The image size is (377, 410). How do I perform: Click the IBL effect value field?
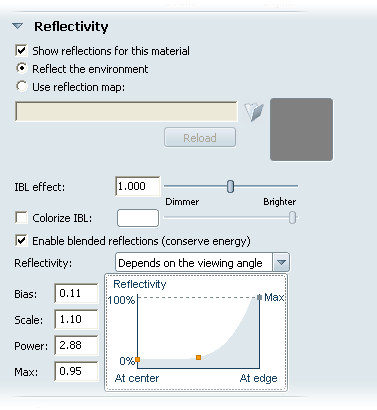click(138, 186)
